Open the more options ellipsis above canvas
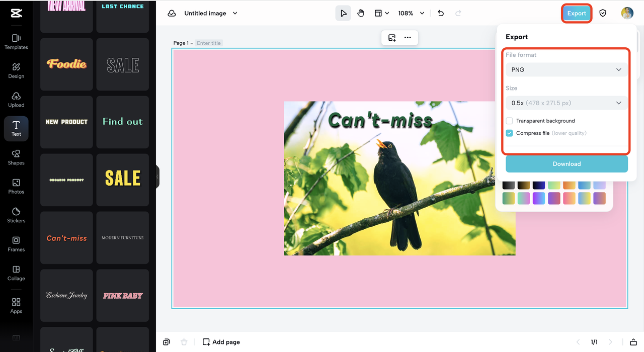The width and height of the screenshot is (644, 352). (408, 37)
